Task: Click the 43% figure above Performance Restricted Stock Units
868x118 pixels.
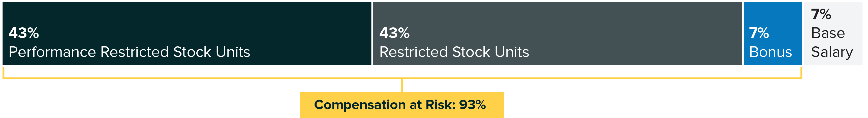Action: pyautogui.click(x=24, y=33)
